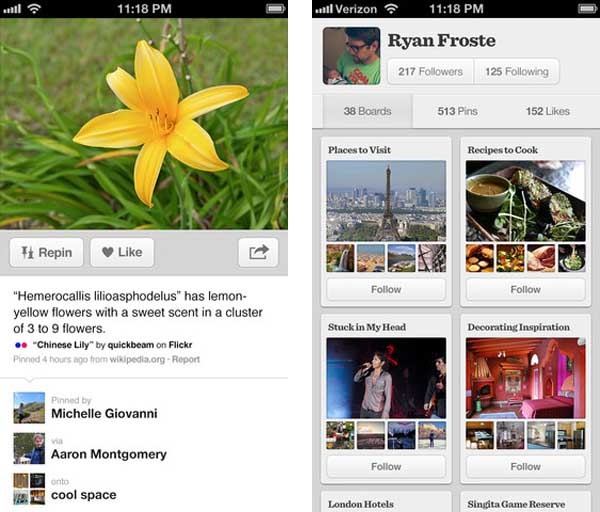Tap Michelle Giovanni's avatar thumbnail
Screen dimensions: 600x512
[x=29, y=407]
